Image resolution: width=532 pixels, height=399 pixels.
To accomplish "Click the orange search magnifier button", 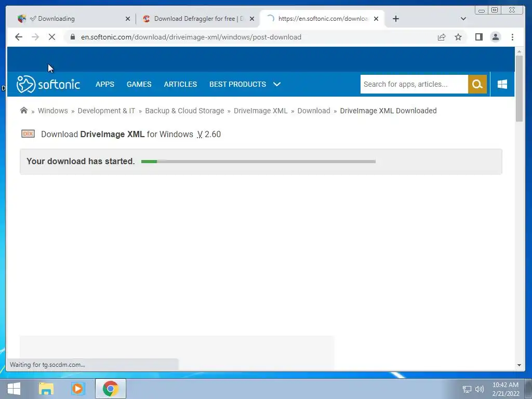I will click(477, 84).
